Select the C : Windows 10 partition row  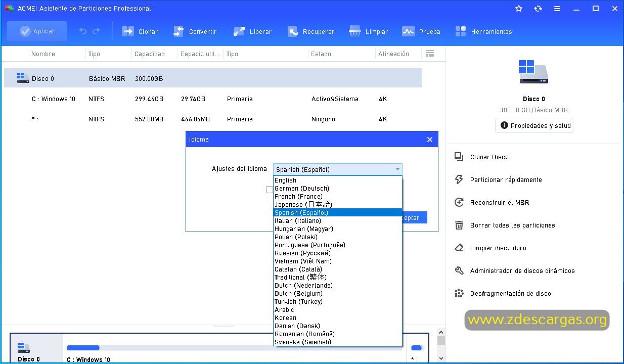(x=212, y=99)
